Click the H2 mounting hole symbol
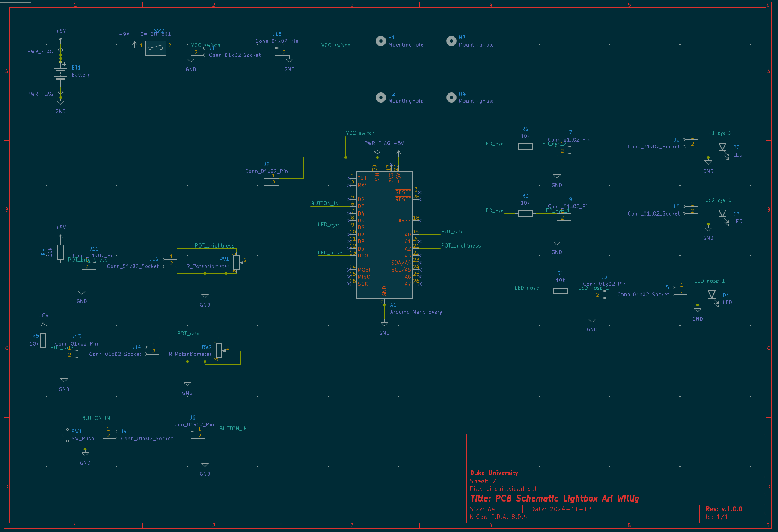The height and width of the screenshot is (532, 778). (x=381, y=98)
